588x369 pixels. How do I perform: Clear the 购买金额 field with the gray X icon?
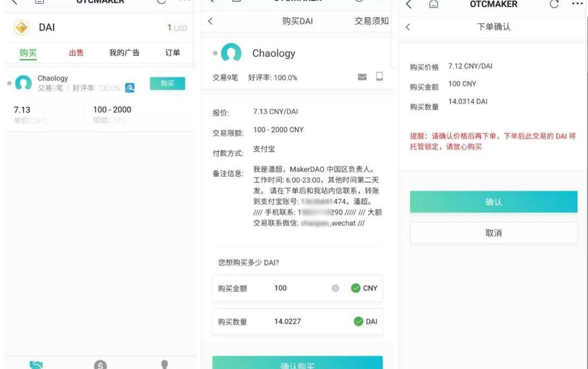(335, 288)
